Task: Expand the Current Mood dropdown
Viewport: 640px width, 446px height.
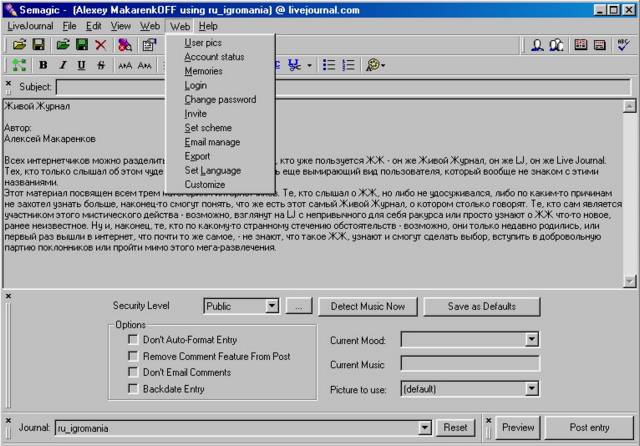Action: click(x=531, y=339)
